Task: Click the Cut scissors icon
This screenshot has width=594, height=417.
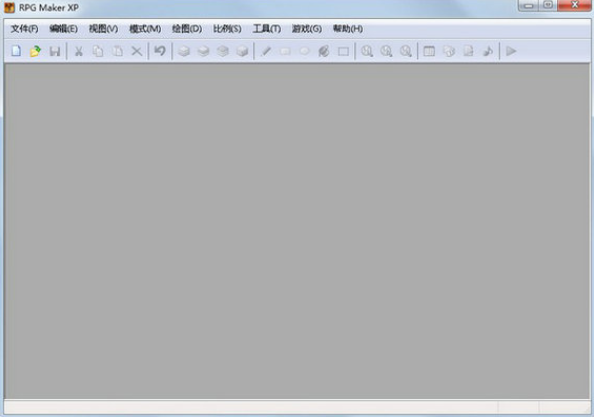Action: coord(79,51)
